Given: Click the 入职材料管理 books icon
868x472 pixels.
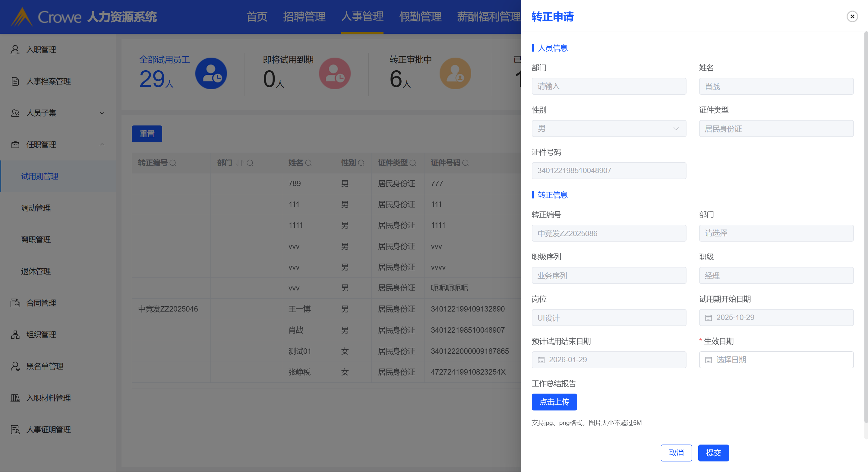Looking at the screenshot, I should (15, 398).
